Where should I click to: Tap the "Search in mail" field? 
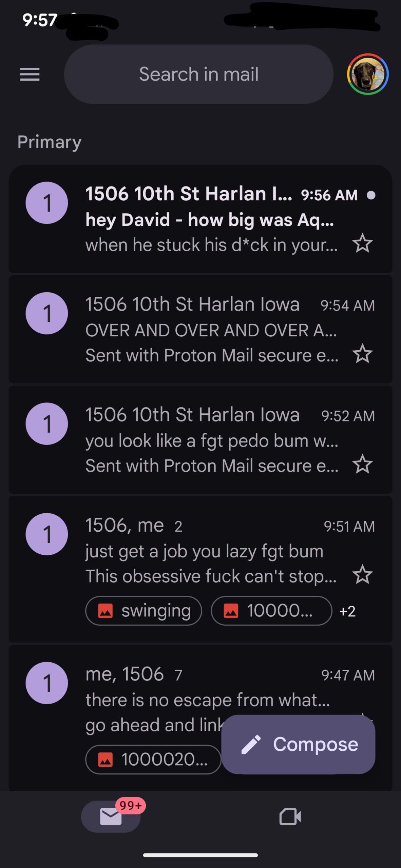coord(199,74)
